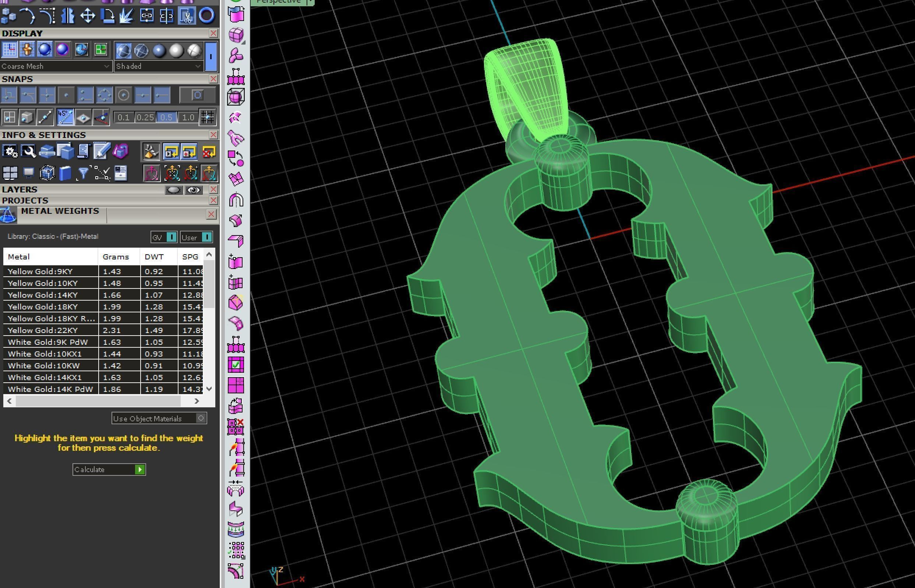Image resolution: width=915 pixels, height=588 pixels.
Task: Toggle the GV library switch
Action: (x=164, y=237)
